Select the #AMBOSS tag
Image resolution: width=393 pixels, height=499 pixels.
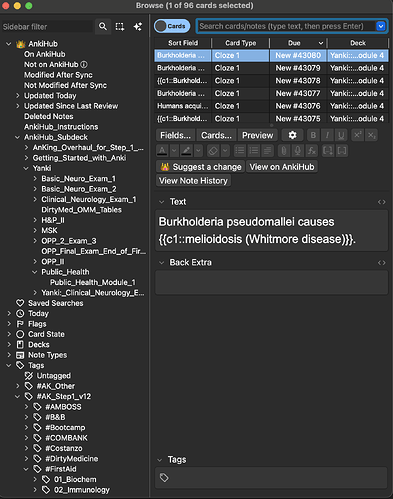pyautogui.click(x=57, y=407)
